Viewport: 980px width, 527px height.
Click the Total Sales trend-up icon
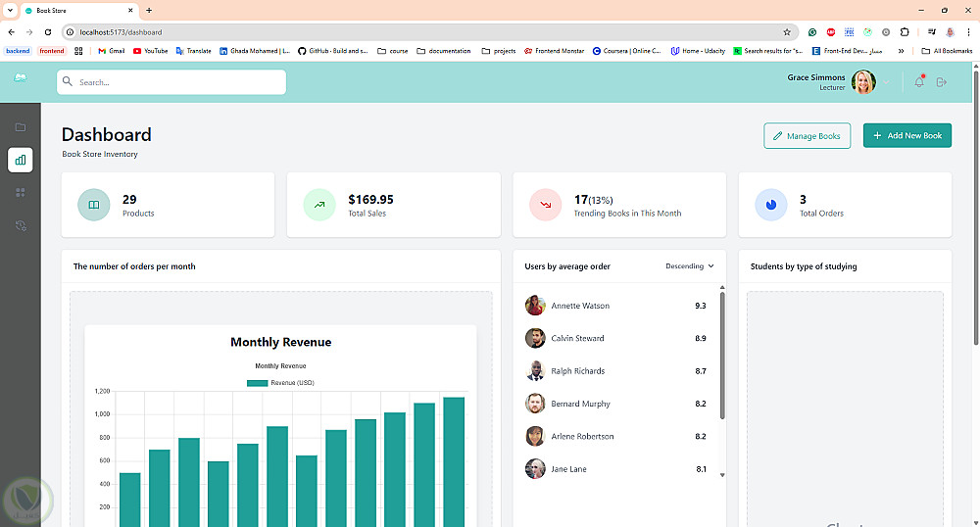pos(319,205)
